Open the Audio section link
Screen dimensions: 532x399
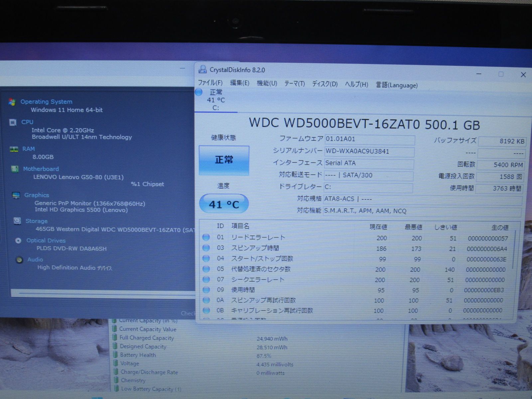pos(35,259)
